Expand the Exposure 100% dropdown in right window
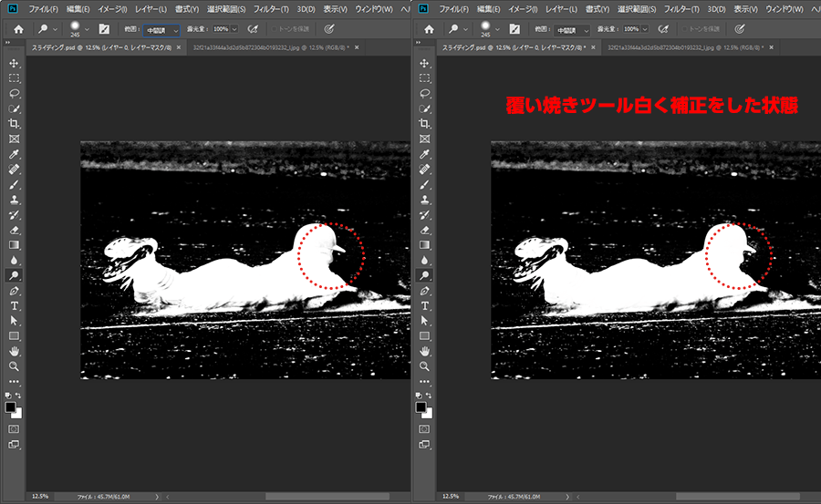This screenshot has height=504, width=821. click(x=645, y=29)
